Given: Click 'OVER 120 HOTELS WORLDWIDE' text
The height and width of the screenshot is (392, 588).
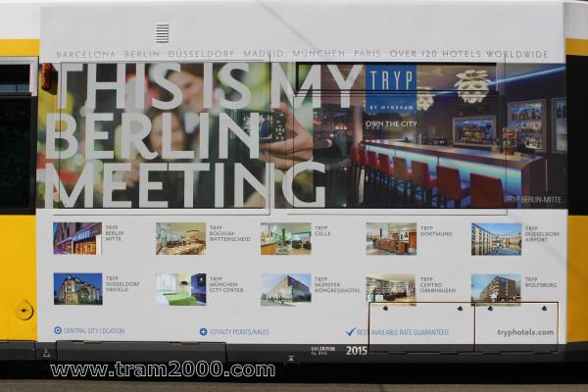Looking at the screenshot, I should tap(469, 54).
